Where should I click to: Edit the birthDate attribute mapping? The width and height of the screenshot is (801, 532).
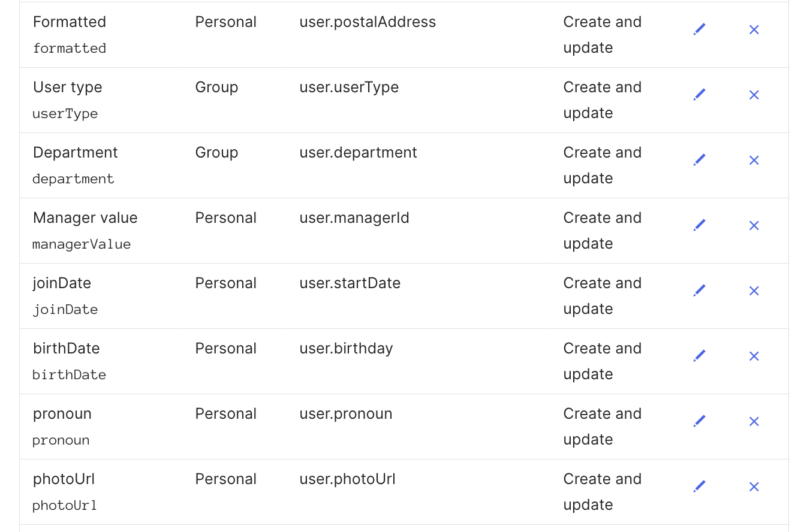pyautogui.click(x=699, y=356)
